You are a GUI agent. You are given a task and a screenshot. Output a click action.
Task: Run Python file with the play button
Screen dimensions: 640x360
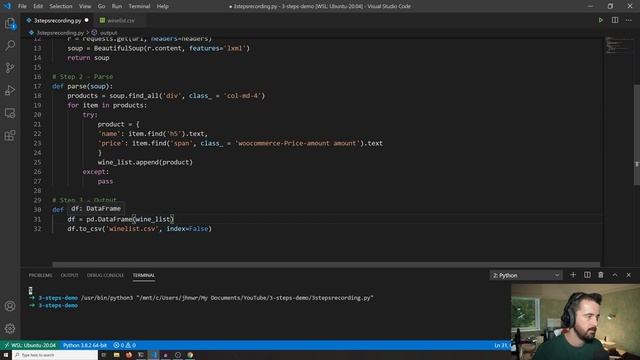tap(600, 20)
